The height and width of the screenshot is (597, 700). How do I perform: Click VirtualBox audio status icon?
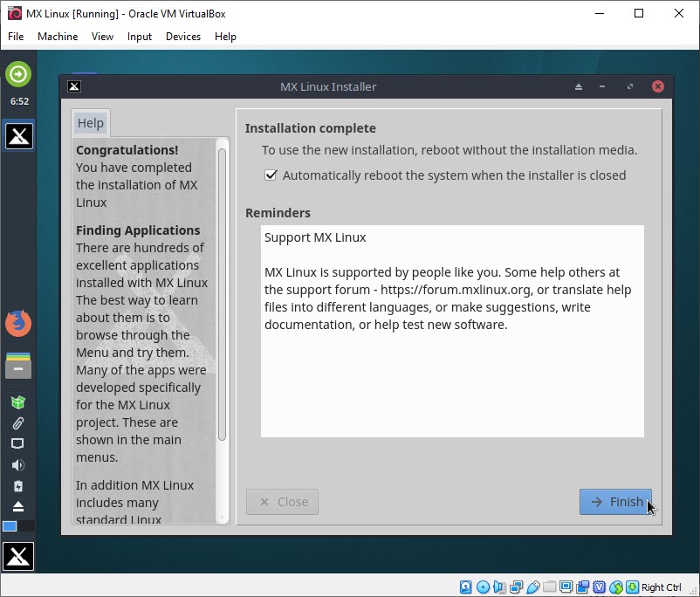(x=499, y=587)
